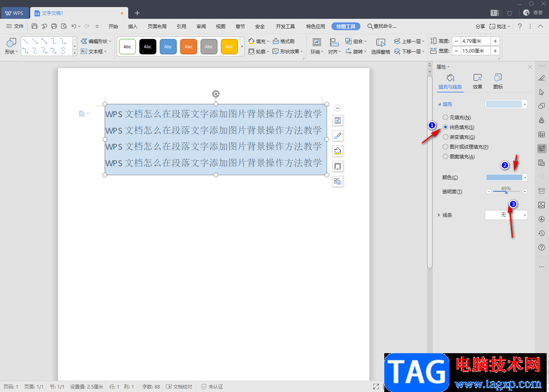The width and height of the screenshot is (549, 392).
Task: Click the 透明度 transparency slider handle
Action: pos(506,192)
